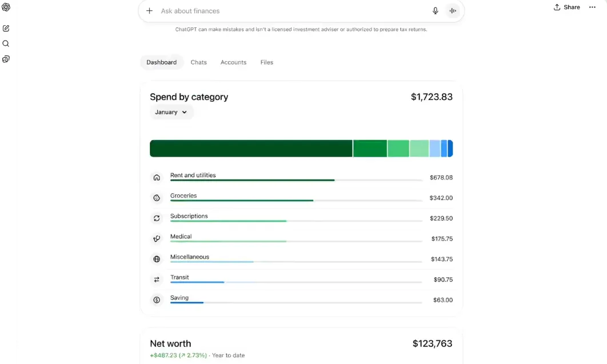Click the $175.75 medical amount
The width and height of the screenshot is (607, 364).
point(442,239)
